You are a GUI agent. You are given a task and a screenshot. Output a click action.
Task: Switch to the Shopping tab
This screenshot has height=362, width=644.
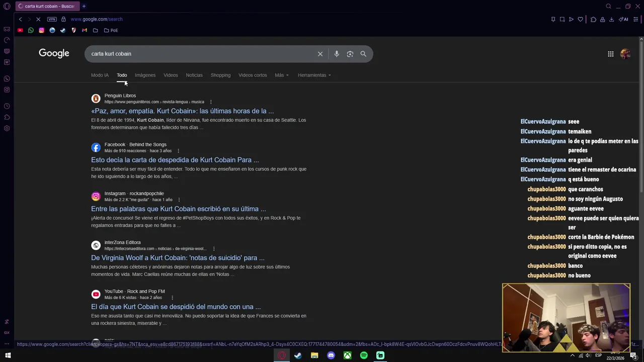[220, 75]
